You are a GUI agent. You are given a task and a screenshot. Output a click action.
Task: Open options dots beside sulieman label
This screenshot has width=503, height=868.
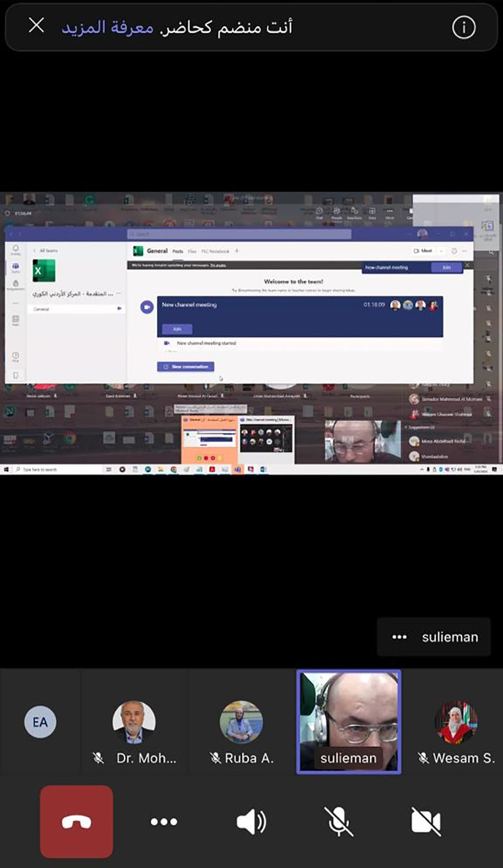399,637
